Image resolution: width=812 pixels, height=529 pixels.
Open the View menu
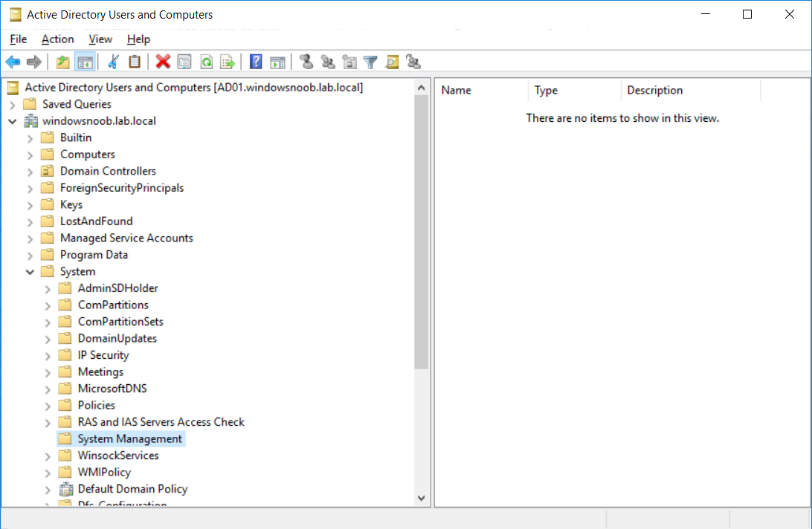(x=100, y=39)
